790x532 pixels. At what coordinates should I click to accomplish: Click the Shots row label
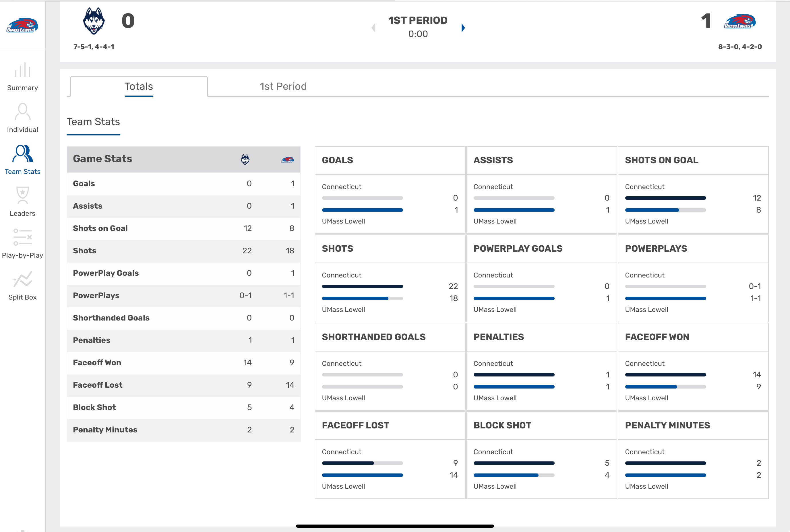point(84,251)
